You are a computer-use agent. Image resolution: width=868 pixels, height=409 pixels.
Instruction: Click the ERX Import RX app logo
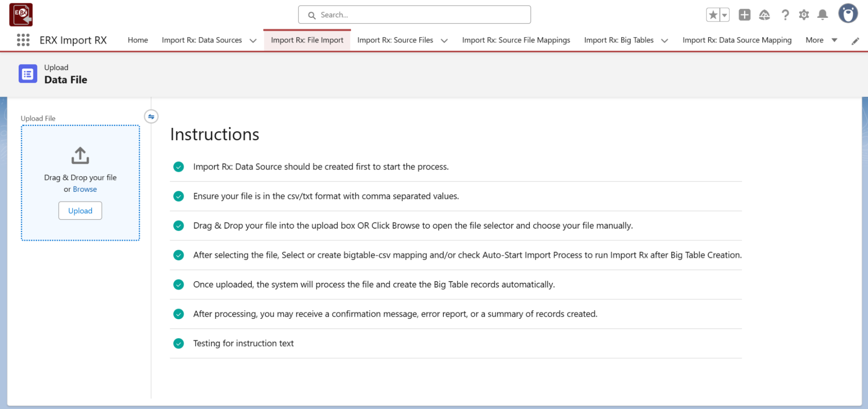21,15
